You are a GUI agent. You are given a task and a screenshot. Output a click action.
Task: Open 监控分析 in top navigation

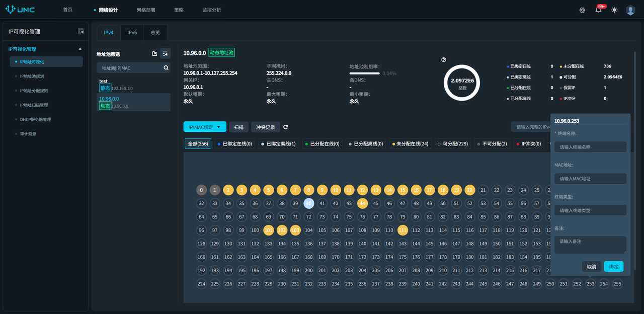tap(211, 10)
